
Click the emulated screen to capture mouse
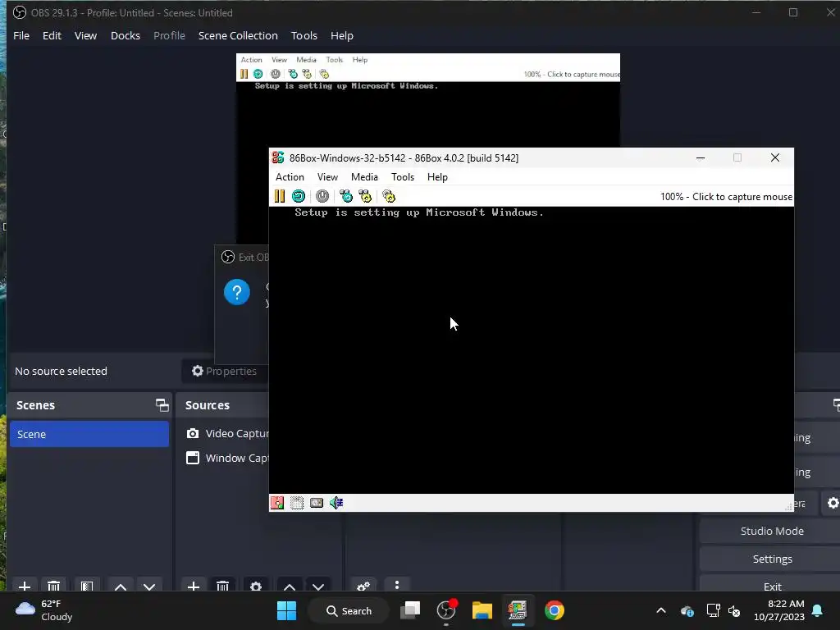pyautogui.click(x=531, y=349)
